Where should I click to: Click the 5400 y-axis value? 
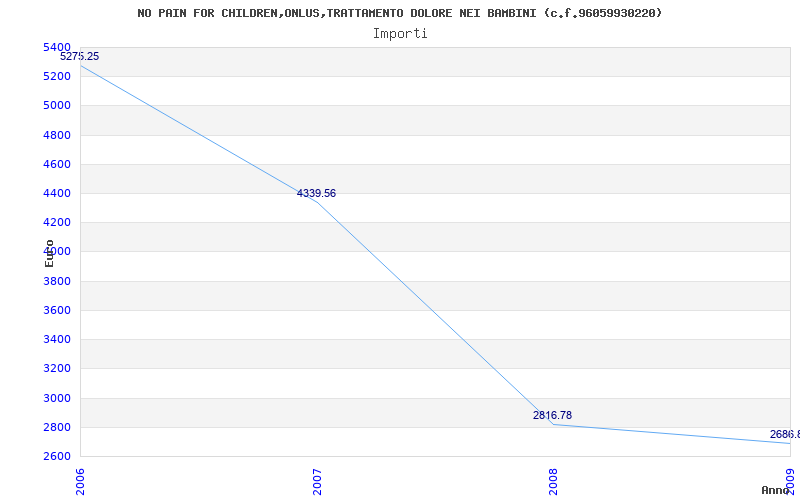point(57,47)
